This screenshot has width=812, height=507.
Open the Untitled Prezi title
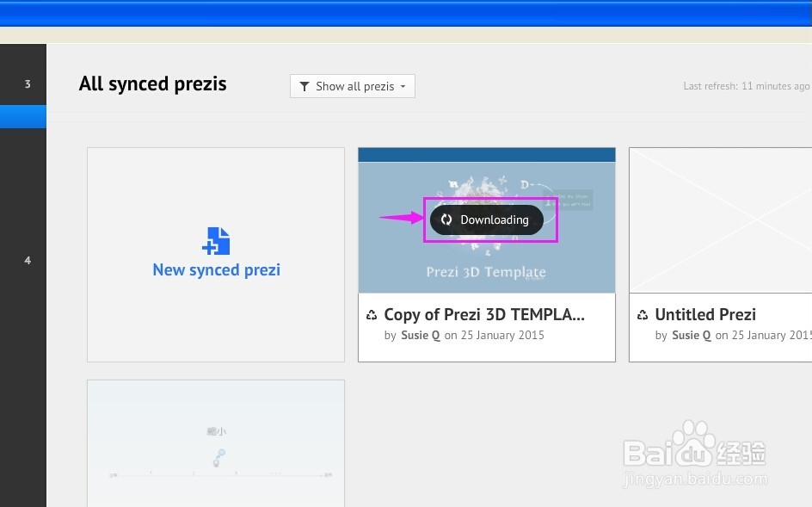705,315
